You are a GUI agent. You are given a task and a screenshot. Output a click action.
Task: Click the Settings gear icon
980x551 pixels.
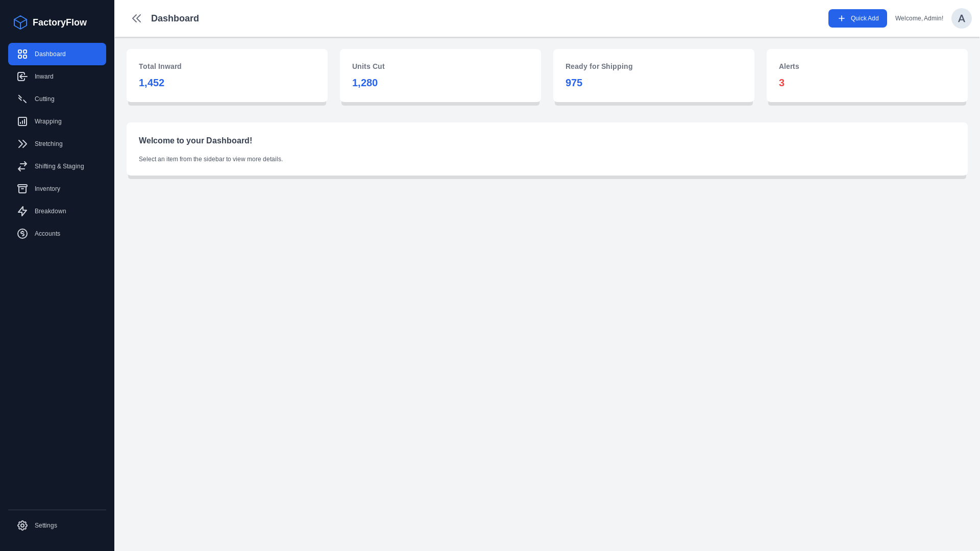coord(22,525)
